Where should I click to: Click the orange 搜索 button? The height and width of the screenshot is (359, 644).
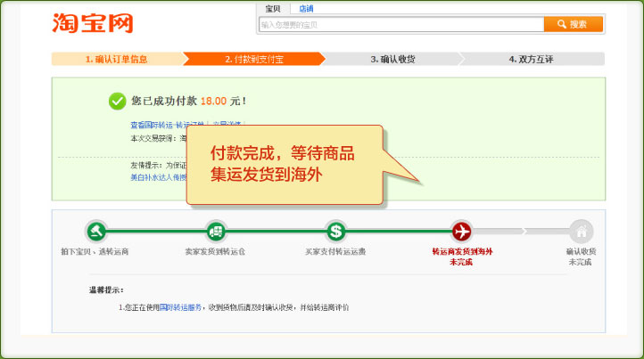click(x=574, y=24)
